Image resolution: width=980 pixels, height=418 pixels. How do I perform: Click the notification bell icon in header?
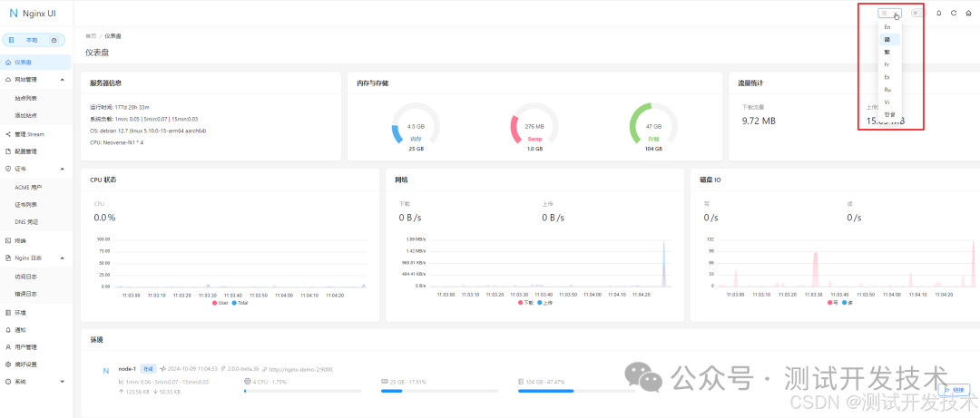click(938, 13)
